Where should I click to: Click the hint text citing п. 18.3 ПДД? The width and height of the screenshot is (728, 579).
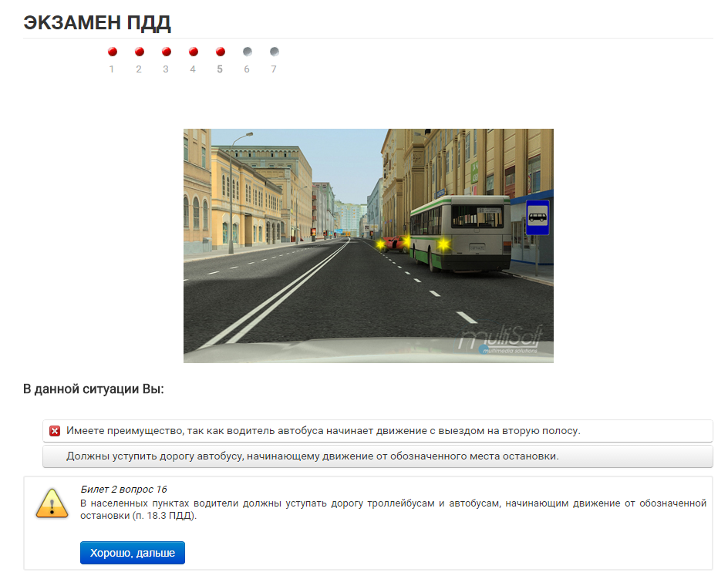click(x=393, y=510)
